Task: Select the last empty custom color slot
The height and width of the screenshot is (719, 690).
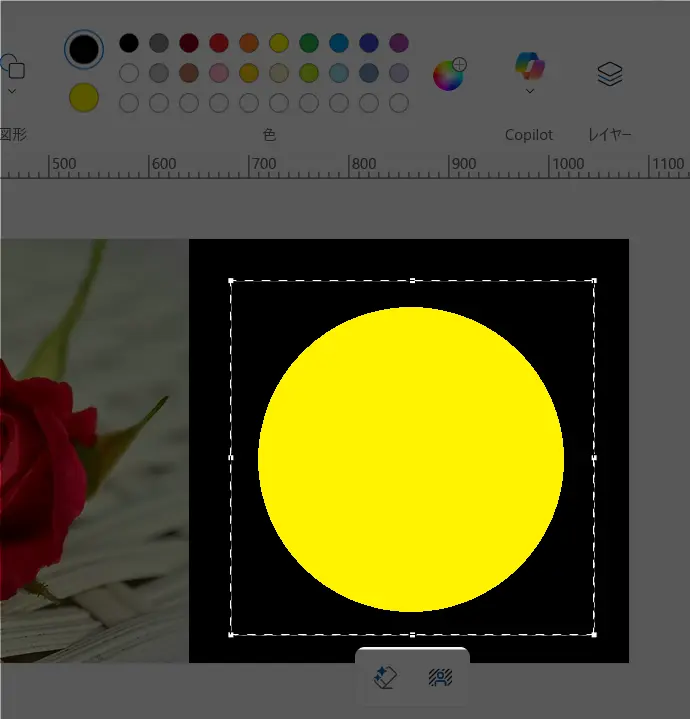Action: tap(399, 103)
